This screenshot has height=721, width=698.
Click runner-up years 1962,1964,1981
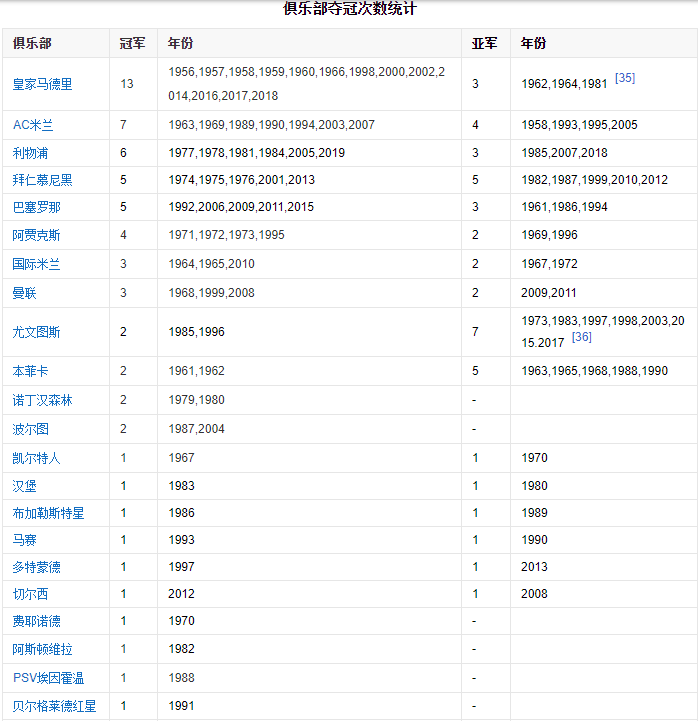coord(565,84)
